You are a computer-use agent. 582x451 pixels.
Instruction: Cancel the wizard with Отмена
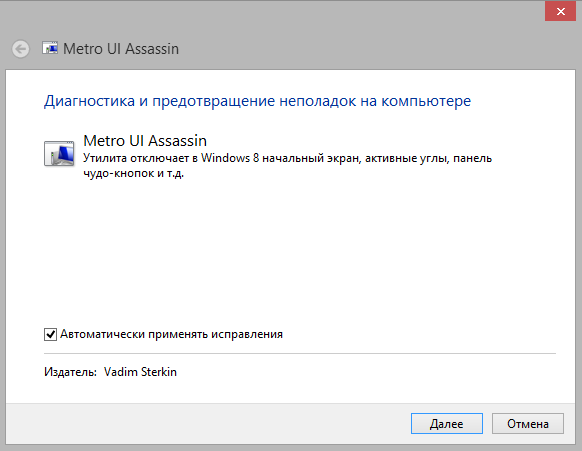(x=528, y=424)
